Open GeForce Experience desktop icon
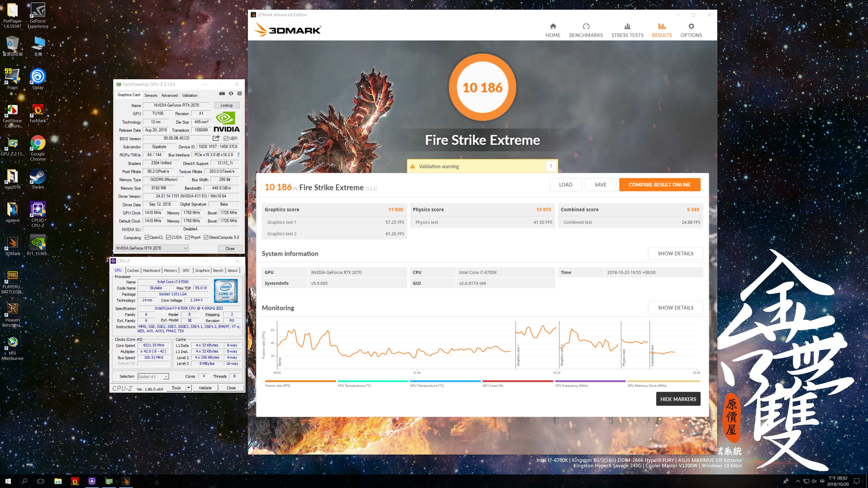 click(38, 15)
